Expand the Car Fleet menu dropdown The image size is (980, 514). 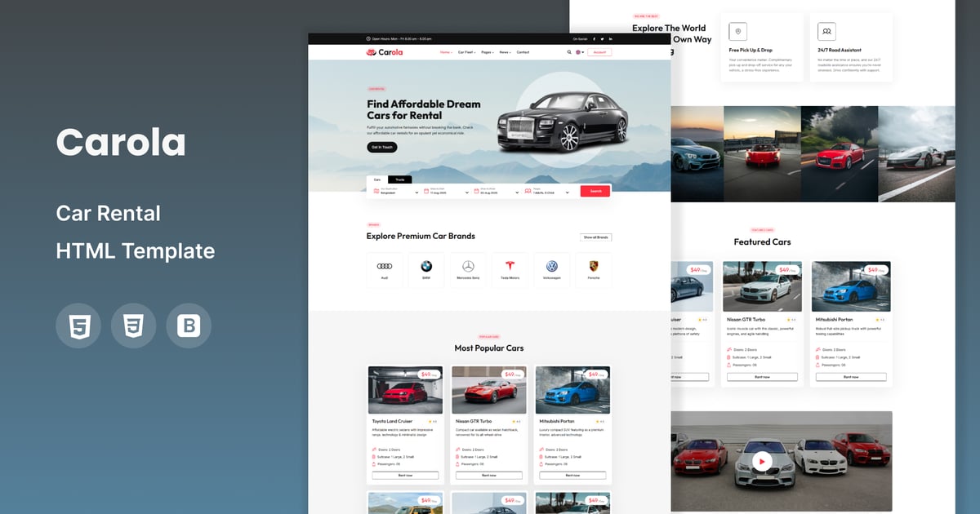tap(466, 52)
